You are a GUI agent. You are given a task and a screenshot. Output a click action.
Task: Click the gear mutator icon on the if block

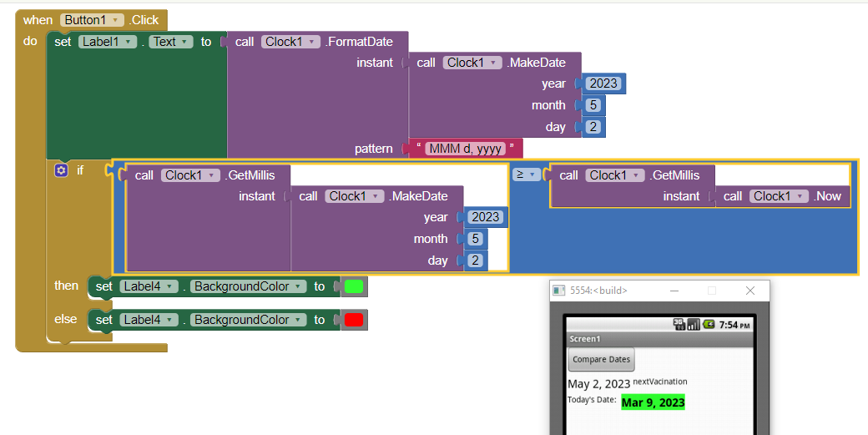[x=60, y=170]
